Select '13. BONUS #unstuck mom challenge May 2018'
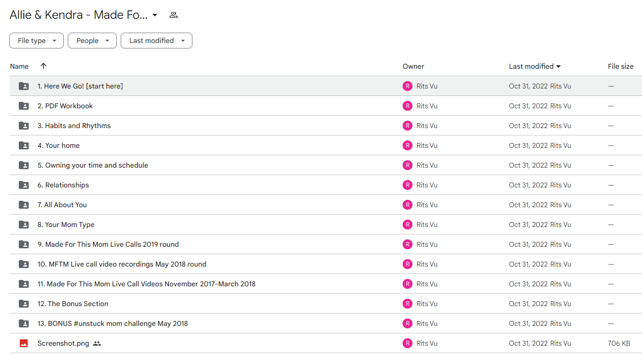Viewport: 642px width, 364px height. [113, 323]
